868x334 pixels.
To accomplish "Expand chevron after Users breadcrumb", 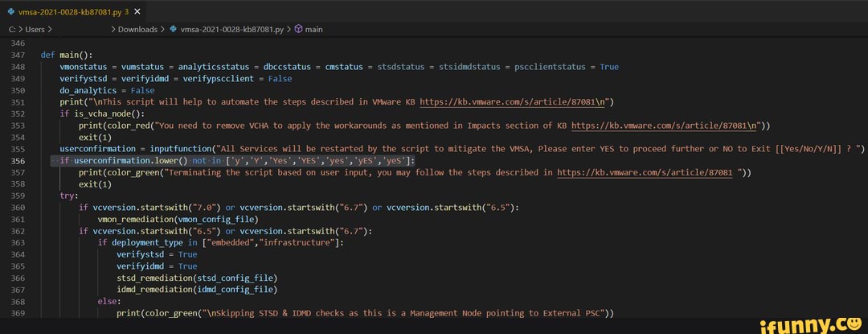I will pyautogui.click(x=50, y=30).
